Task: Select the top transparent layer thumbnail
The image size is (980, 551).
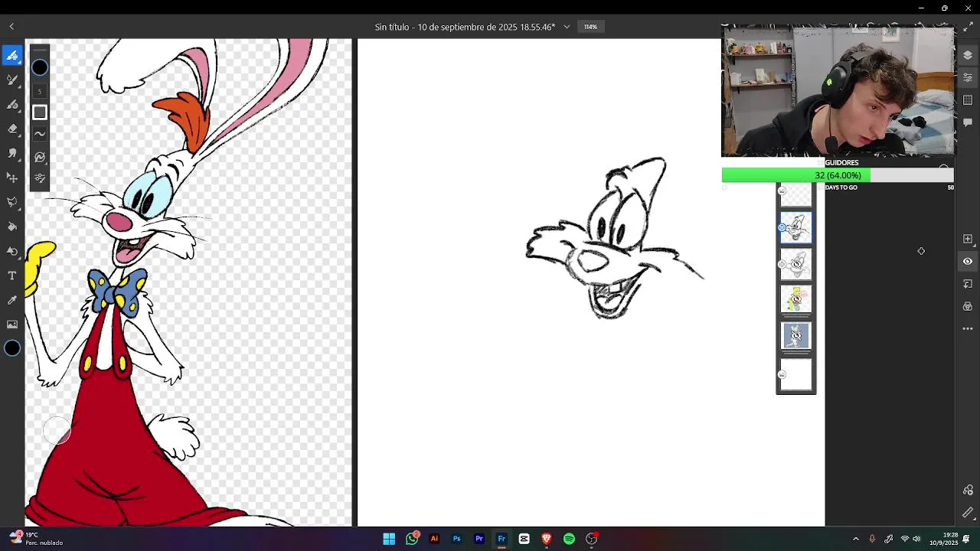Action: pyautogui.click(x=795, y=194)
